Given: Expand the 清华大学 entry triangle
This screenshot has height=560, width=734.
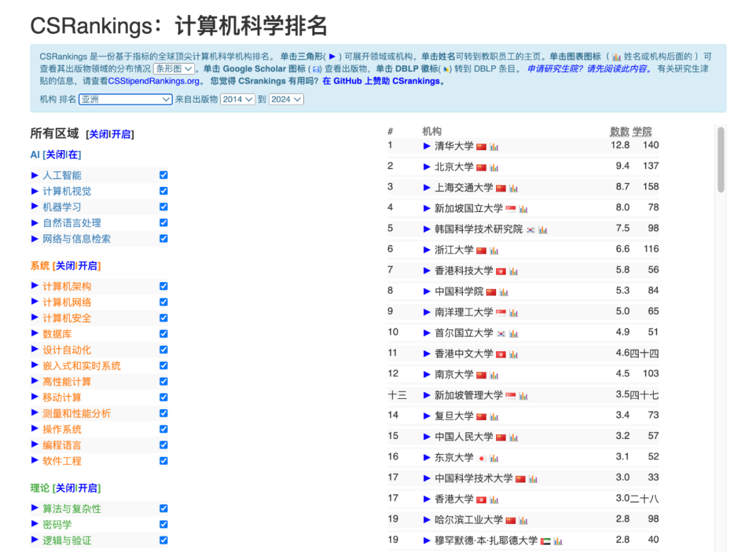Looking at the screenshot, I should coord(425,145).
